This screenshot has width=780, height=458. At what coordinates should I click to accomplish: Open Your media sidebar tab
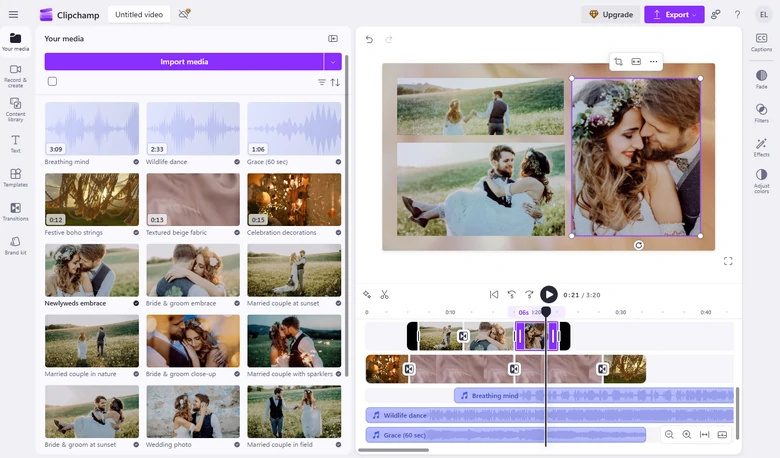[x=15, y=42]
